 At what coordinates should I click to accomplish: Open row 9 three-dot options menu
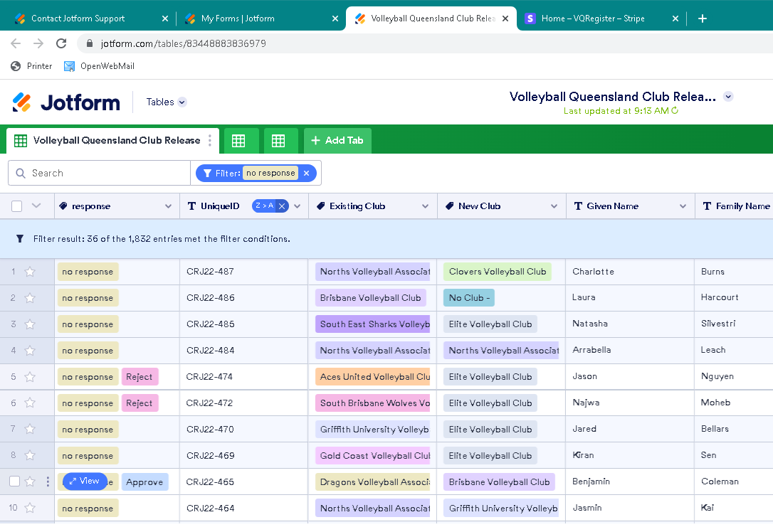coord(48,482)
